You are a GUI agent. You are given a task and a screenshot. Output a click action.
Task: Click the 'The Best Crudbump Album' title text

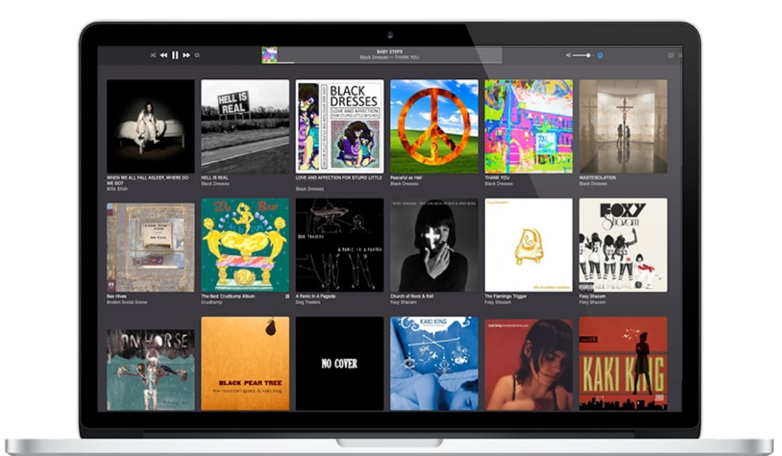coord(228,296)
